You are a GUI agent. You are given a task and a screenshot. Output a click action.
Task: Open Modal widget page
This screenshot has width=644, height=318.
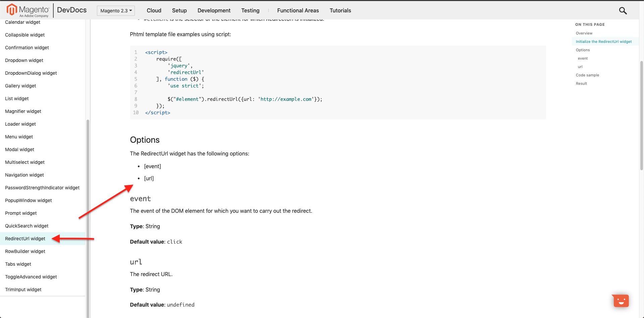tap(19, 149)
